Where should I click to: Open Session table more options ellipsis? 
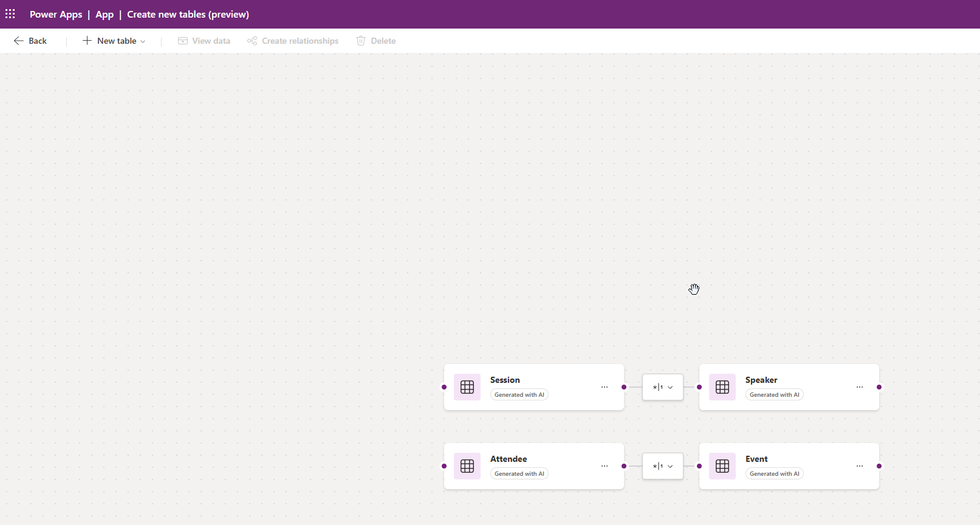pyautogui.click(x=605, y=387)
